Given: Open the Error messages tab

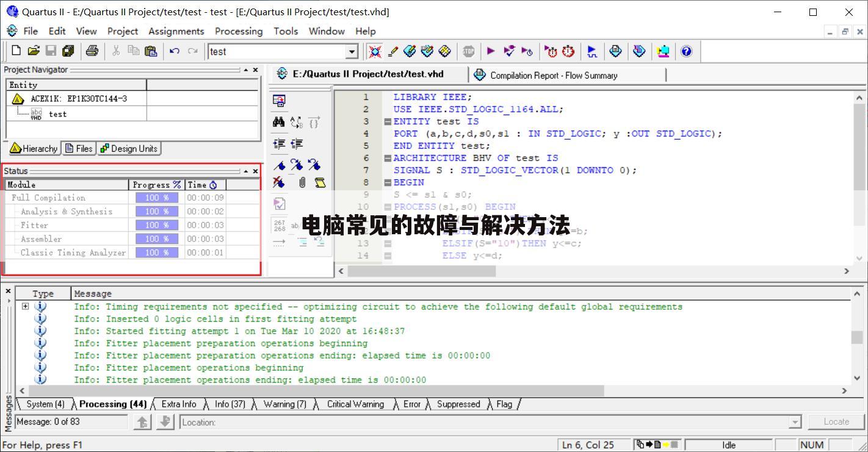Looking at the screenshot, I should click(411, 404).
